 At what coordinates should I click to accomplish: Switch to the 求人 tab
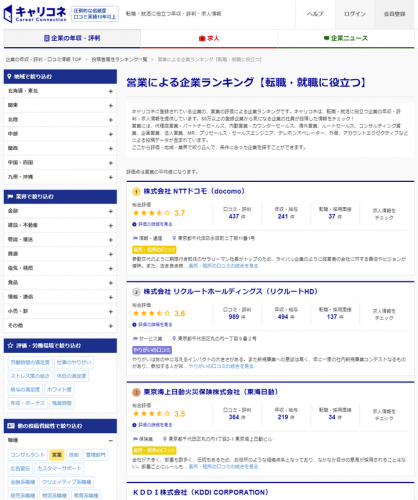[x=209, y=38]
